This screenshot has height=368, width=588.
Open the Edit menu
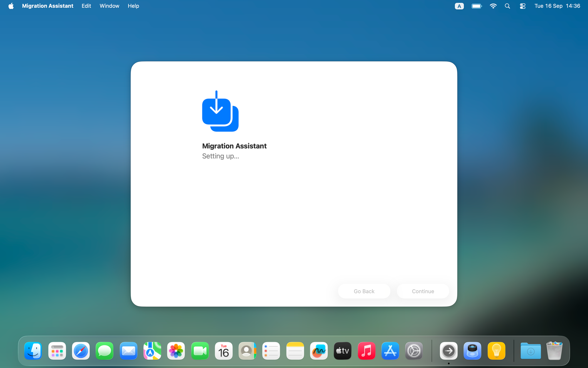pyautogui.click(x=86, y=6)
